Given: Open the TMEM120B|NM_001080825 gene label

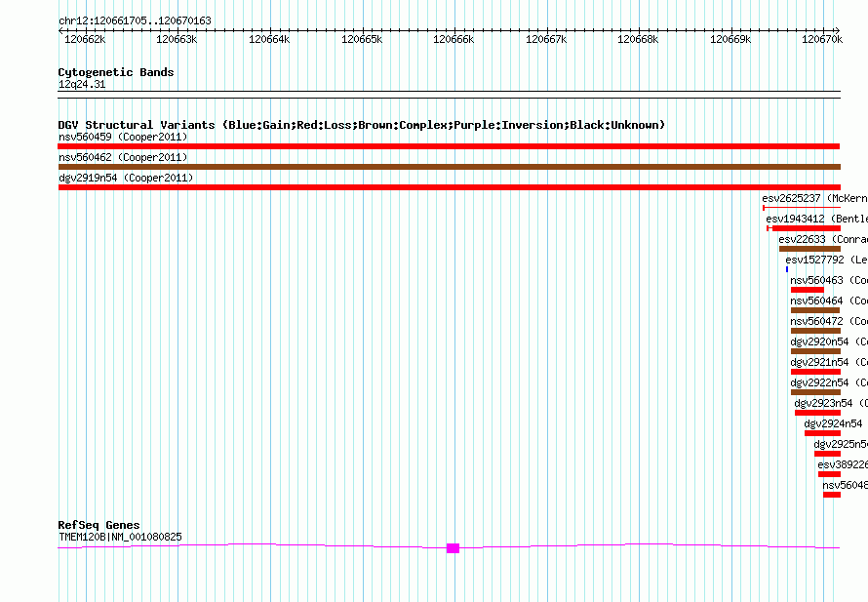Looking at the screenshot, I should (x=120, y=537).
